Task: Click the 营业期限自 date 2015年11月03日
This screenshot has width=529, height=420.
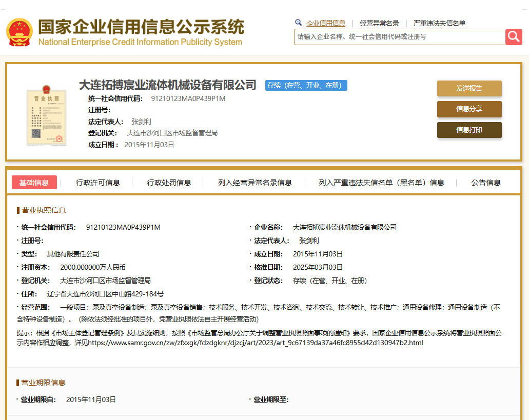Action: (91, 399)
